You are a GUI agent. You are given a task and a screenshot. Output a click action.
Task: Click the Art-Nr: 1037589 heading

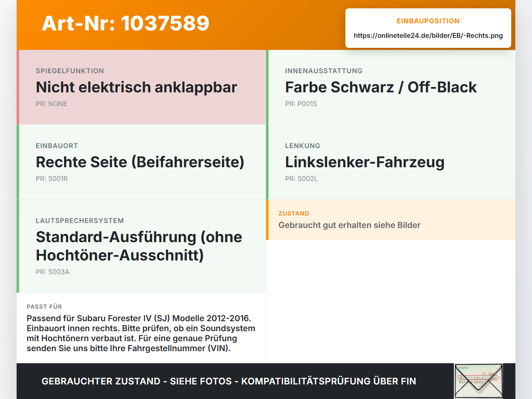point(126,23)
